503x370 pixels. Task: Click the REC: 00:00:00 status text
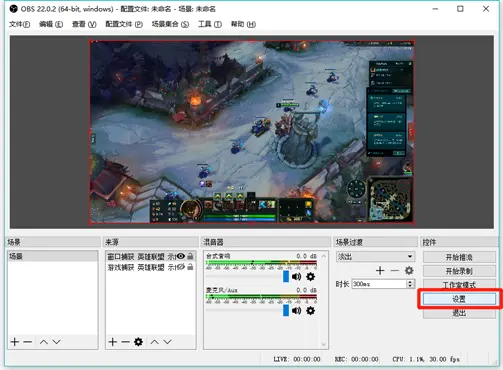356,359
